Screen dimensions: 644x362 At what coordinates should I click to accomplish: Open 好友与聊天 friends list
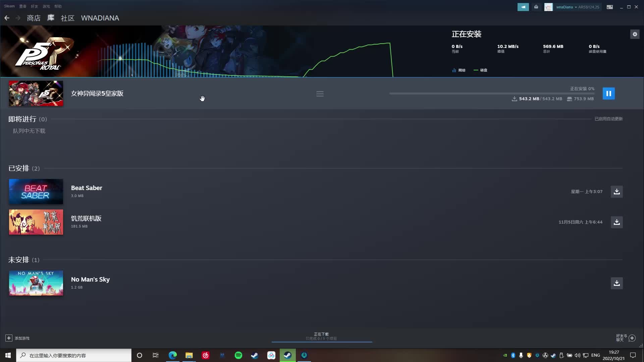pyautogui.click(x=621, y=338)
